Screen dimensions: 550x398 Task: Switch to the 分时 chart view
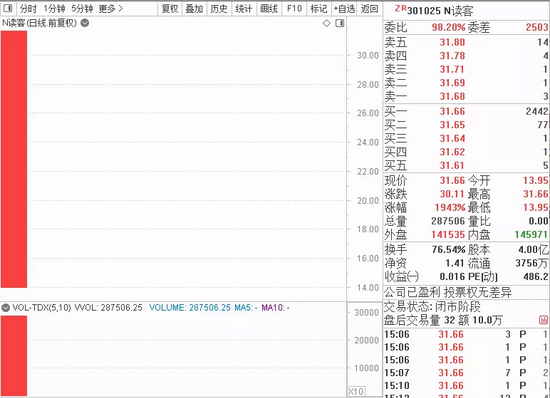28,8
